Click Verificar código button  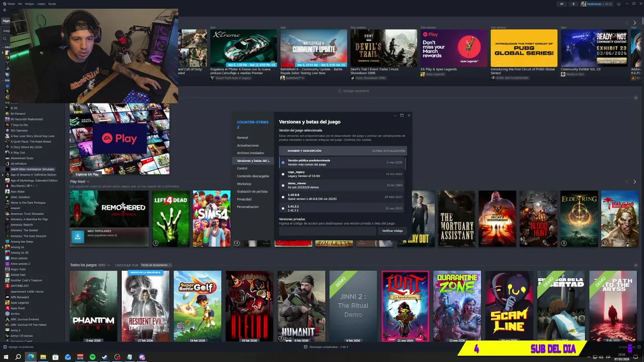click(x=392, y=231)
